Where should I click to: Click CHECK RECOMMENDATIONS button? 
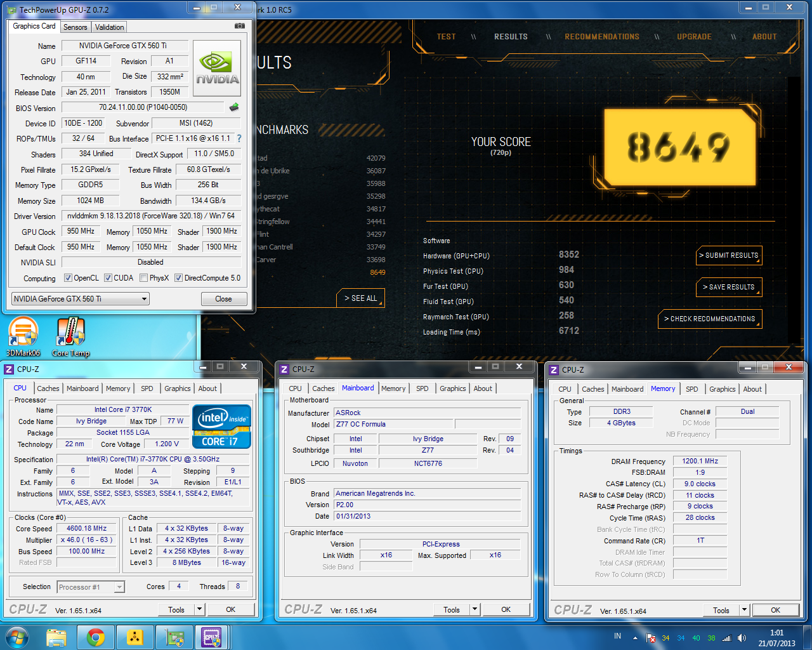[710, 319]
